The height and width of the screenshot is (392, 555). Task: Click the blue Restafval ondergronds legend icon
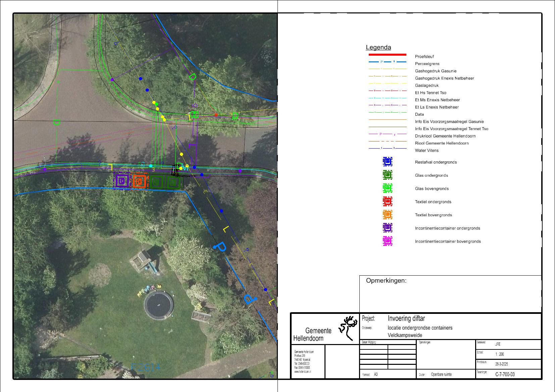387,162
